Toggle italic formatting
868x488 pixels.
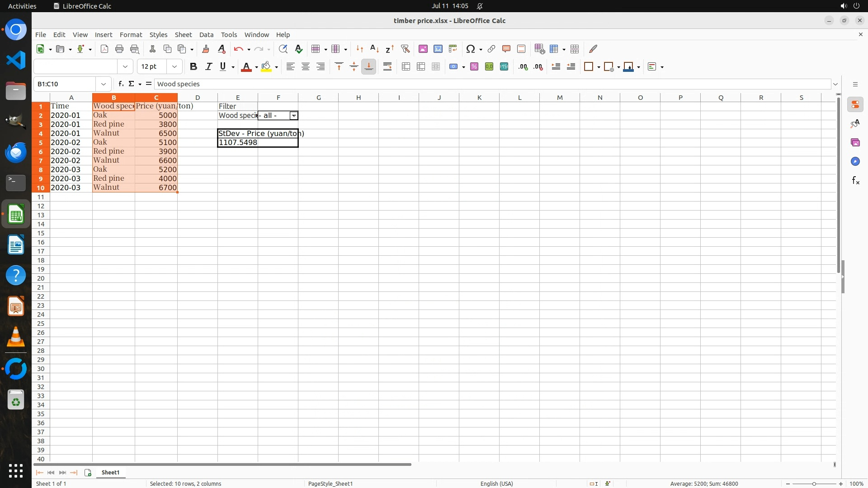208,67
